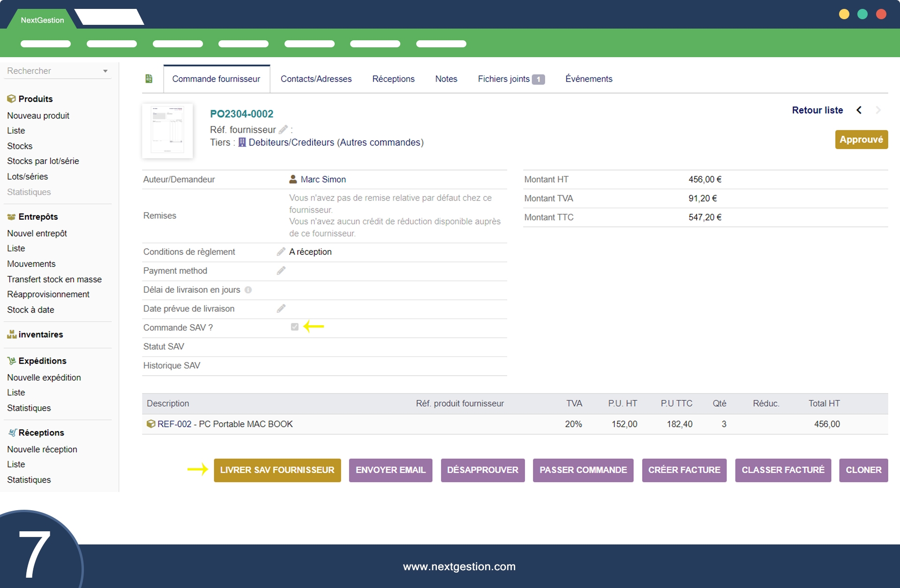Click info icon beside Délai de livraison
This screenshot has width=900, height=588.
(x=248, y=290)
